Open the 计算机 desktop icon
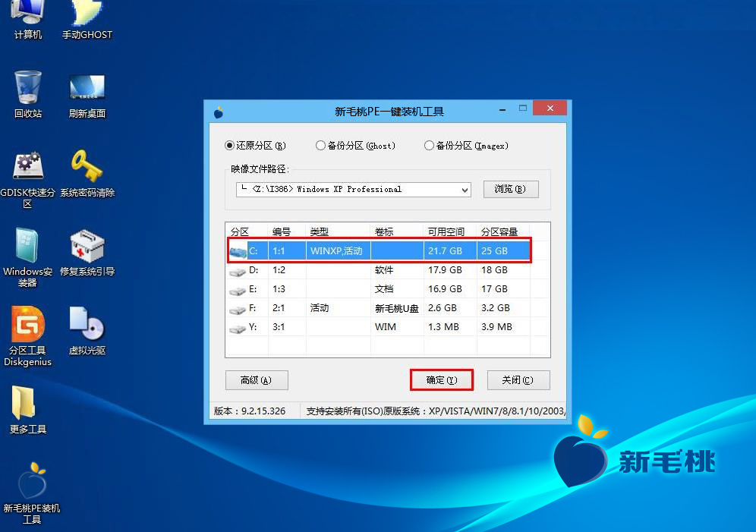 27,19
